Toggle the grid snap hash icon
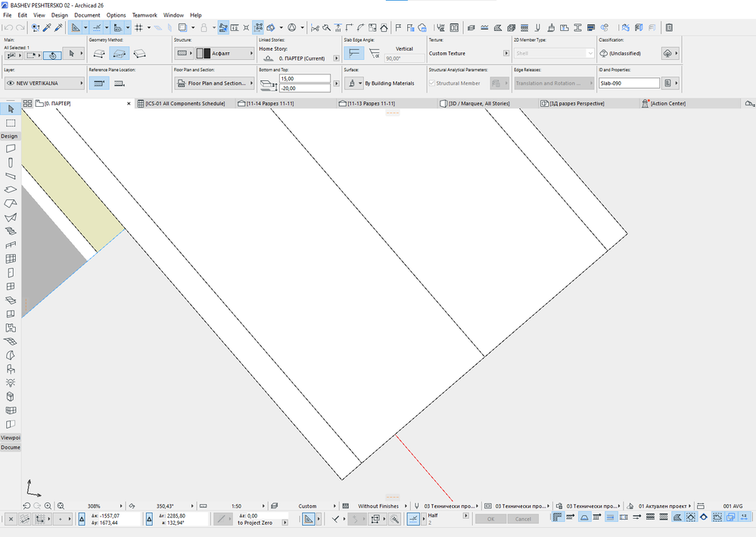Screen dimensions: 756x537 point(138,27)
